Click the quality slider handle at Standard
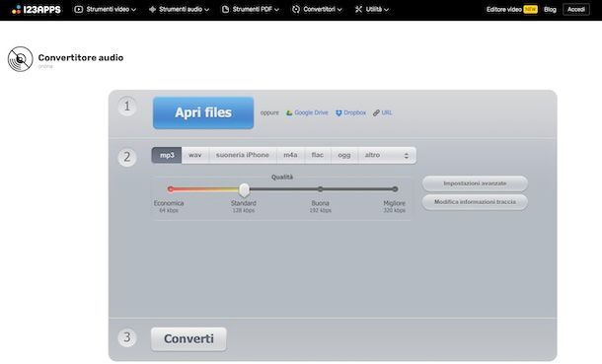Image resolution: width=602 pixels, height=364 pixels. click(244, 189)
